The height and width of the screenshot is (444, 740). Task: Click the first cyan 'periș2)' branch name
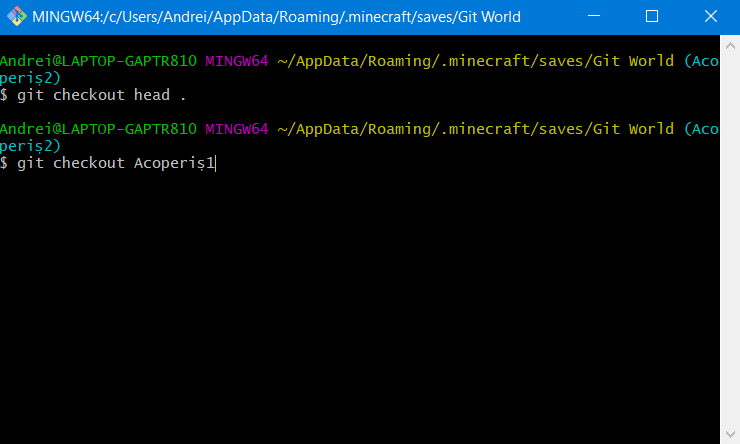(x=30, y=78)
